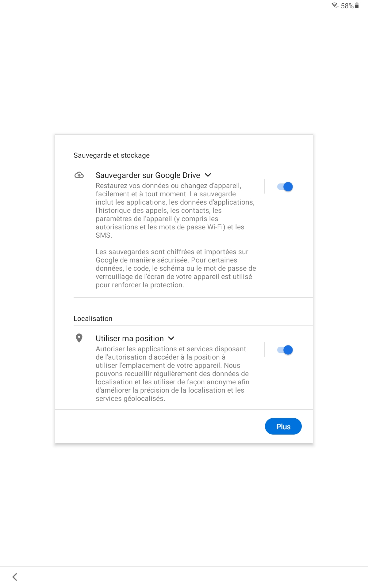This screenshot has width=368, height=588.
Task: Go back using the back arrow
Action: (x=15, y=577)
